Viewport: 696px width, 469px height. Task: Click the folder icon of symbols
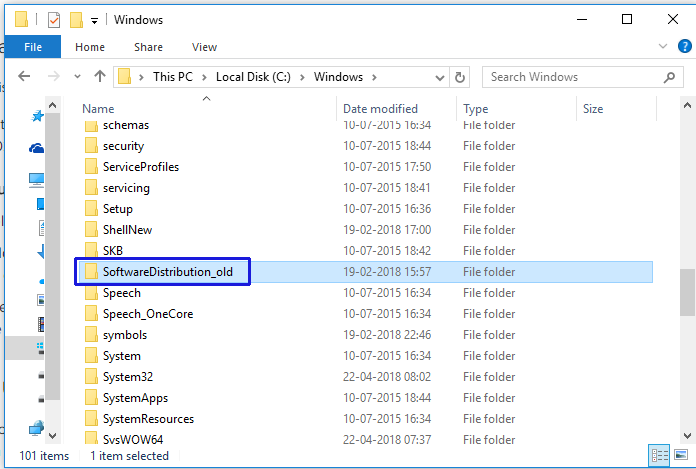(x=91, y=334)
